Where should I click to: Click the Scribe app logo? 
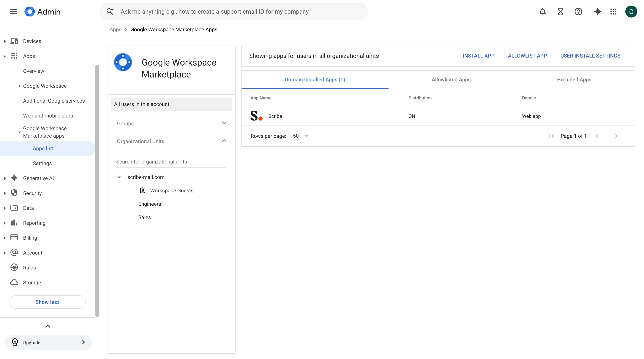click(256, 116)
